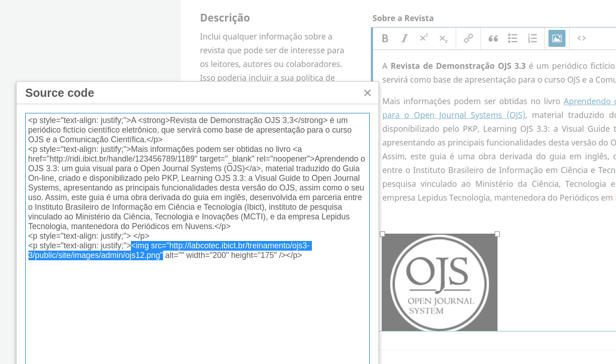
Task: Open the 'para o Open Journal Systems (OJS)' link
Action: pos(454,115)
